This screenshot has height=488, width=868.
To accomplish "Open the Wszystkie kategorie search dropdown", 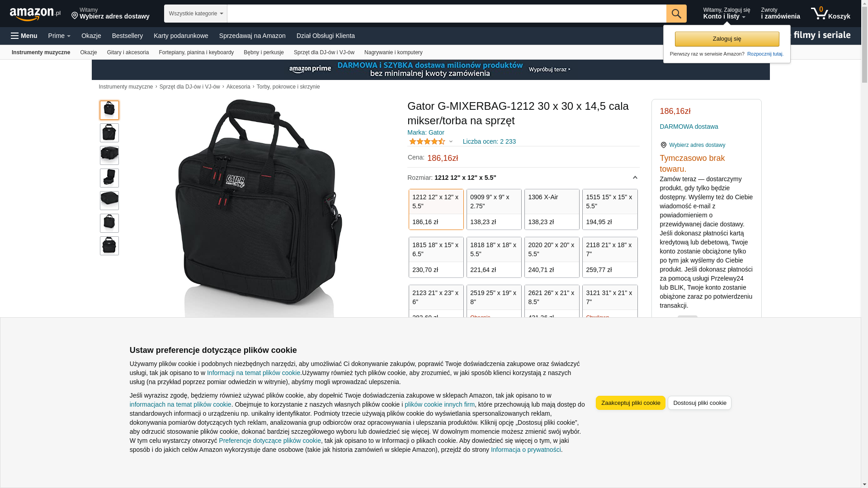I will point(196,14).
